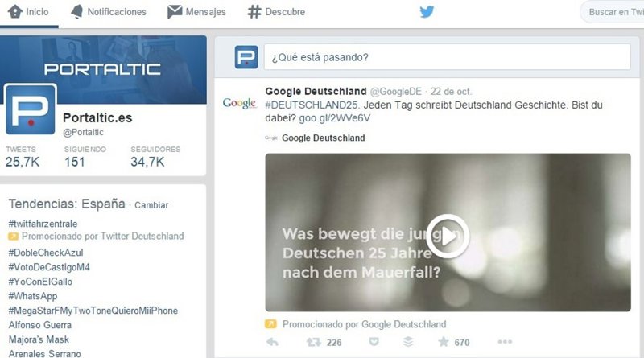Open the Inicio home tab
The image size is (644, 358).
29,12
